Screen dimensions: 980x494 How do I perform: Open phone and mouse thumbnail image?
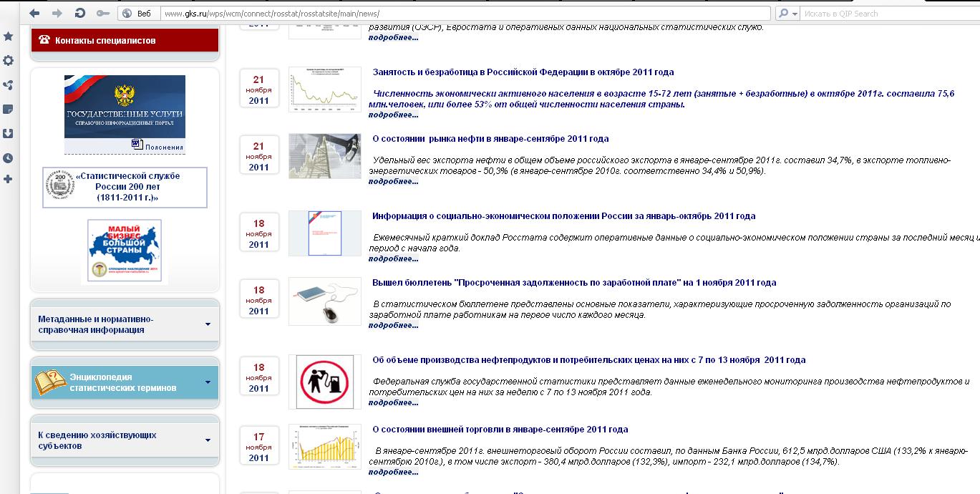[x=325, y=301]
